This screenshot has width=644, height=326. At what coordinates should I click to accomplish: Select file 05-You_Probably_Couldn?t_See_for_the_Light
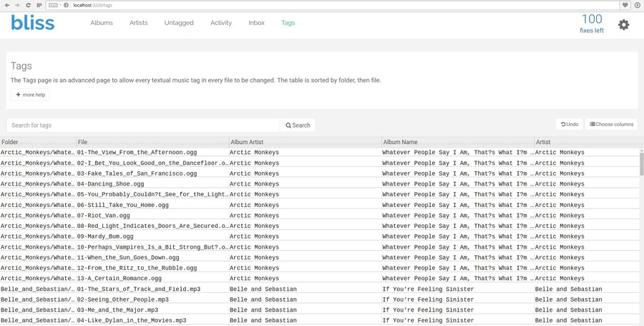153,194
